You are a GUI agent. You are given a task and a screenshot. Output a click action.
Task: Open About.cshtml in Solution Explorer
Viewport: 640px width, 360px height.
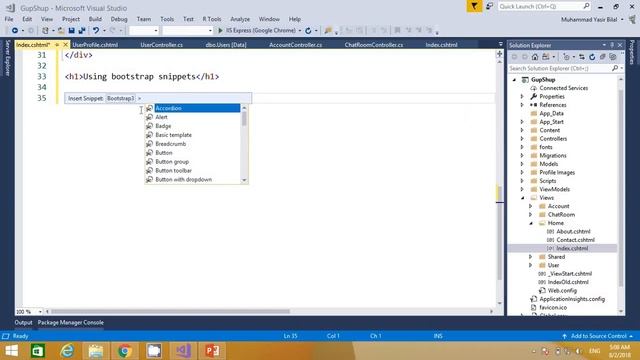point(573,231)
